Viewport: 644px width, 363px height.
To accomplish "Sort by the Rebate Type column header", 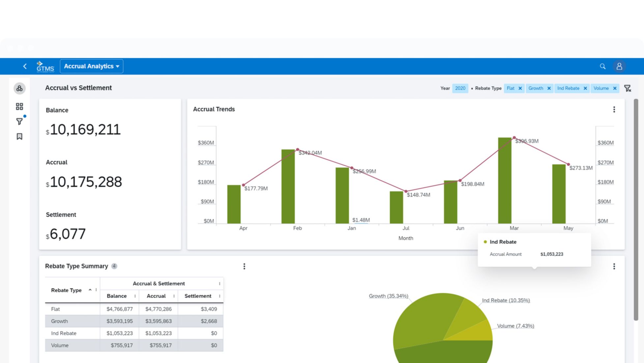I will click(66, 290).
